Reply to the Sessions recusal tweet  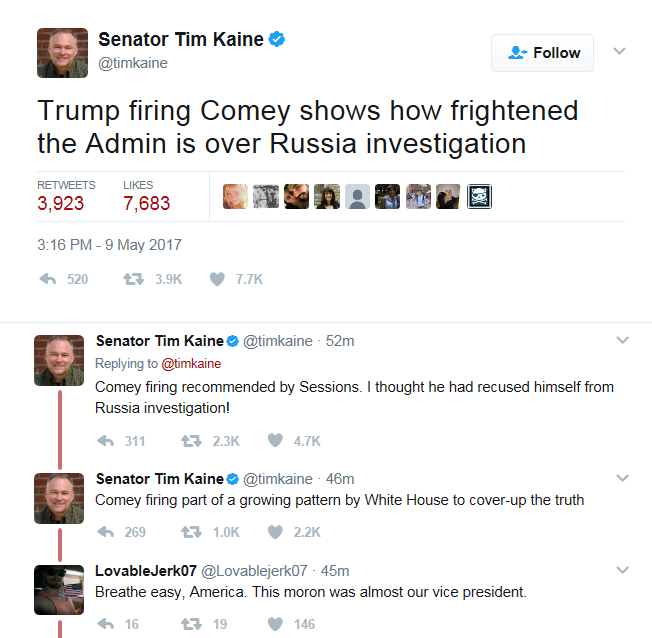105,440
